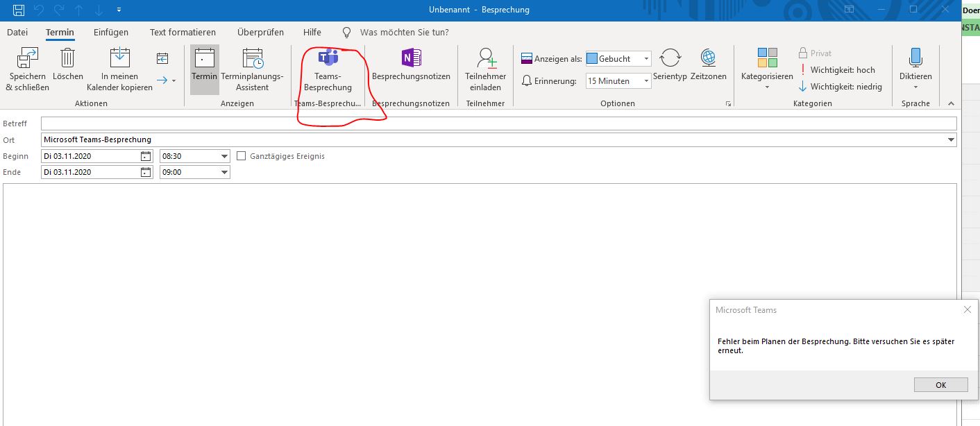Switch to Überprüfen tab
Viewport: 980px width, 426px height.
click(260, 33)
